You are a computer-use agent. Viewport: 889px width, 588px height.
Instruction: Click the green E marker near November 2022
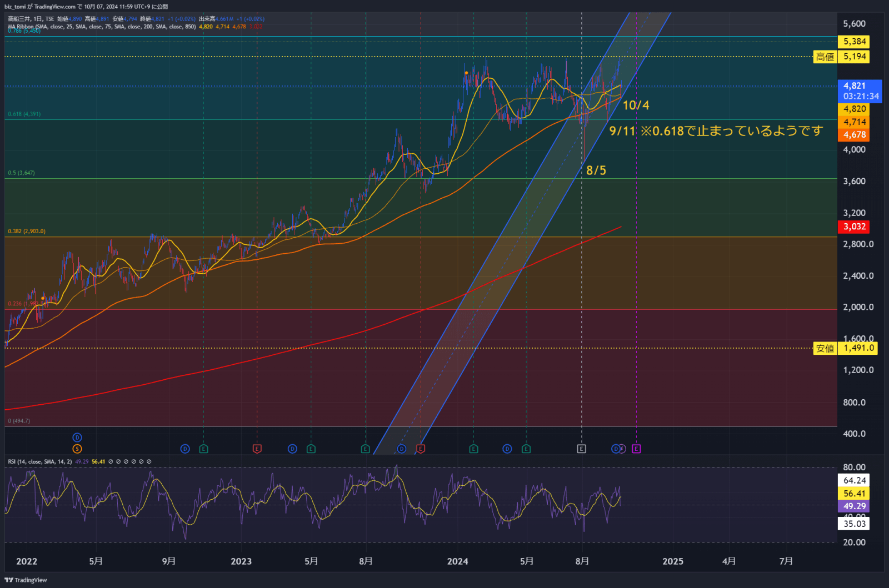pyautogui.click(x=203, y=449)
